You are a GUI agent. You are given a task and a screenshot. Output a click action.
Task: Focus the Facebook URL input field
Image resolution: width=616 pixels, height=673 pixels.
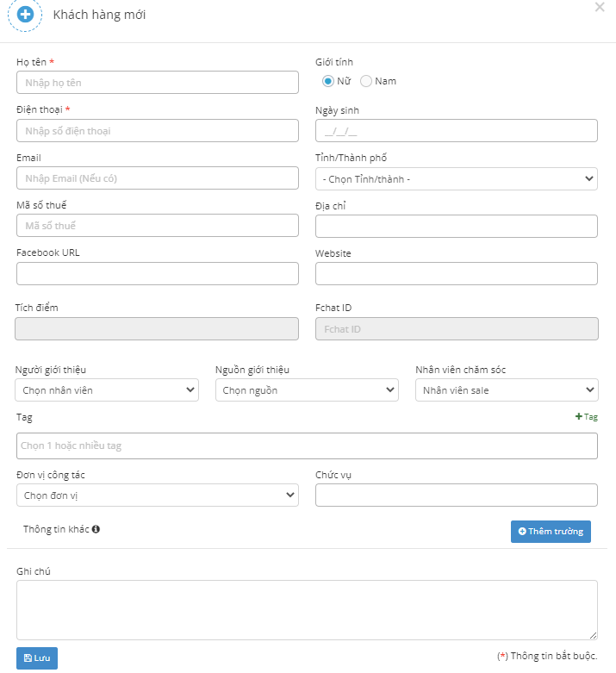pyautogui.click(x=157, y=274)
